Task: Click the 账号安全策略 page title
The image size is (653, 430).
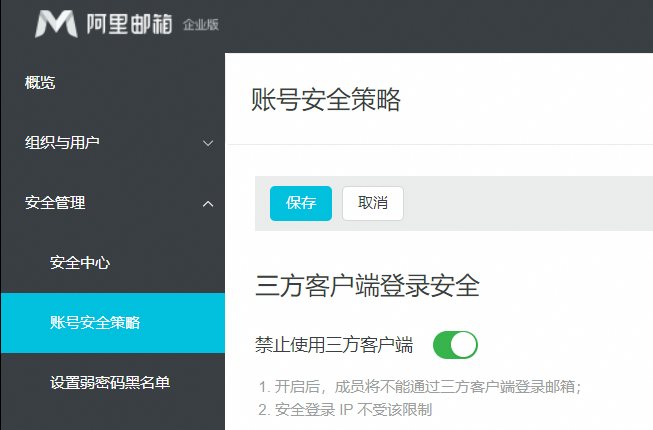Action: coord(327,100)
